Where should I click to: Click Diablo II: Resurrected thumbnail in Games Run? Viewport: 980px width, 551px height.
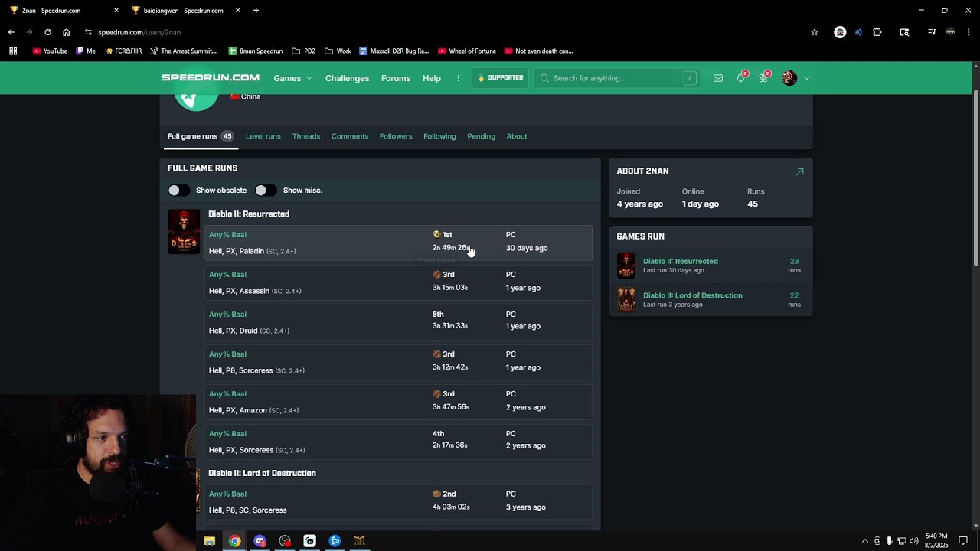point(626,266)
